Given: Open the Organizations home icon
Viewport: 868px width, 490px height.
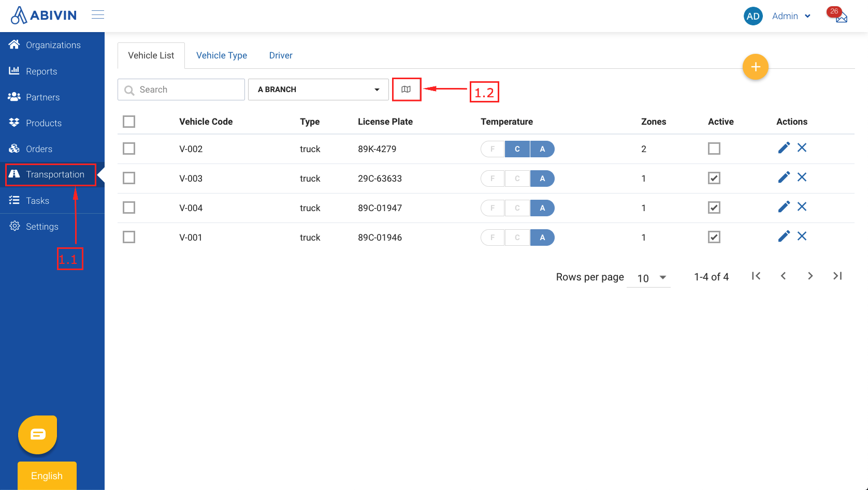Looking at the screenshot, I should (14, 44).
